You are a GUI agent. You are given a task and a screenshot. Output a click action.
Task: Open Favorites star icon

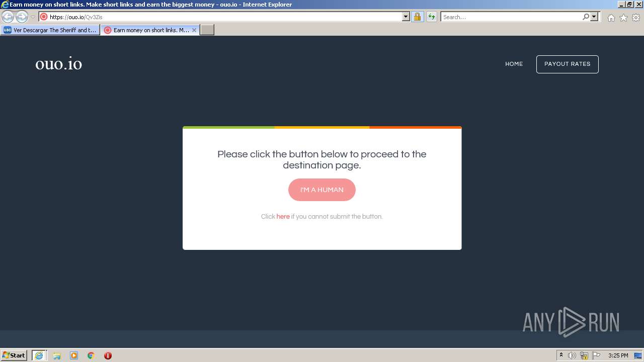(623, 18)
